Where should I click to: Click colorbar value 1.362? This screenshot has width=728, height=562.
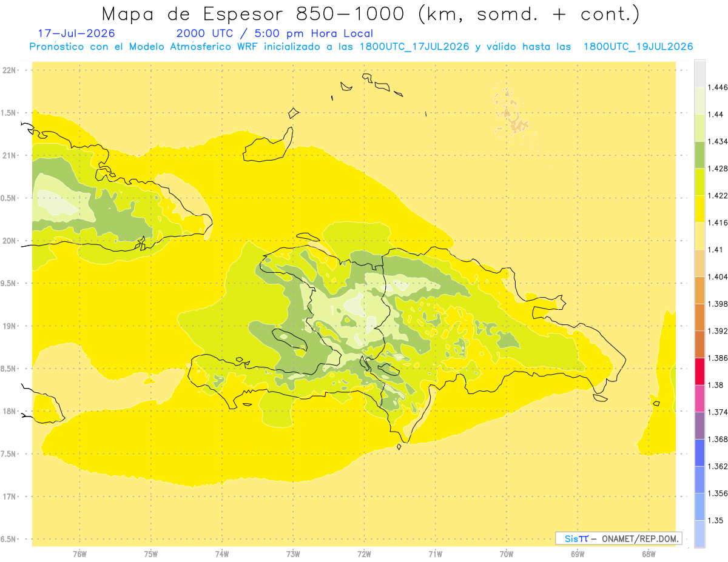[x=718, y=466]
